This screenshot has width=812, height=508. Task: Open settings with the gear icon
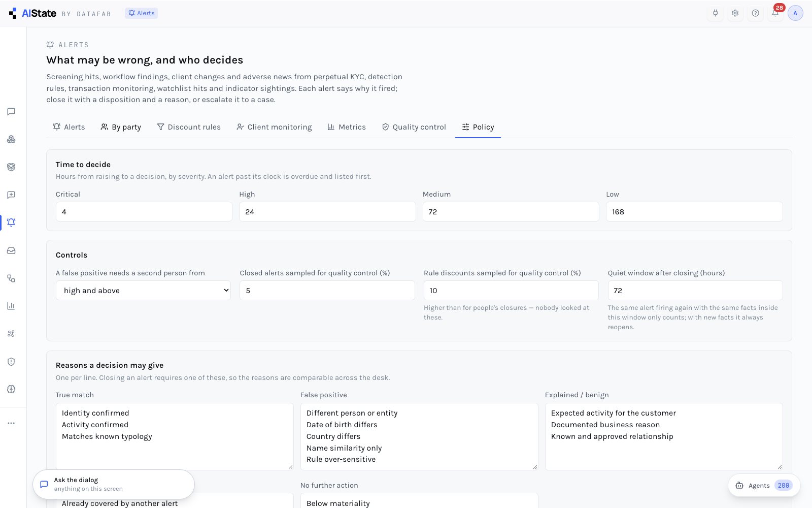[x=735, y=13]
